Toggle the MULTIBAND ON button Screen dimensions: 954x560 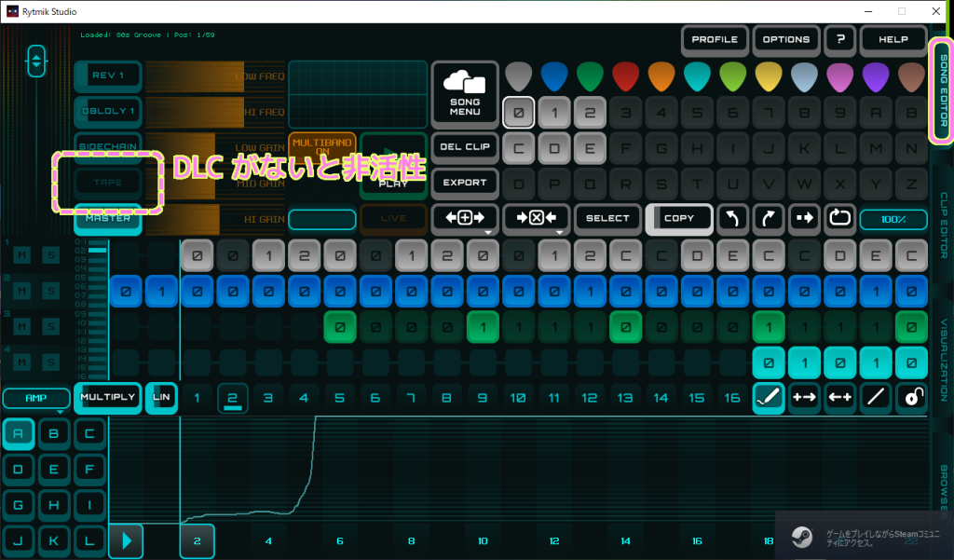point(321,146)
